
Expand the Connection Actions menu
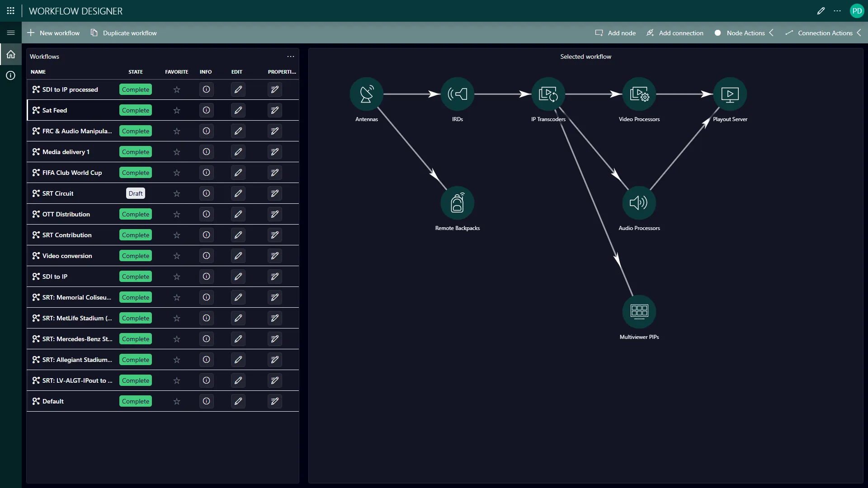coord(823,33)
